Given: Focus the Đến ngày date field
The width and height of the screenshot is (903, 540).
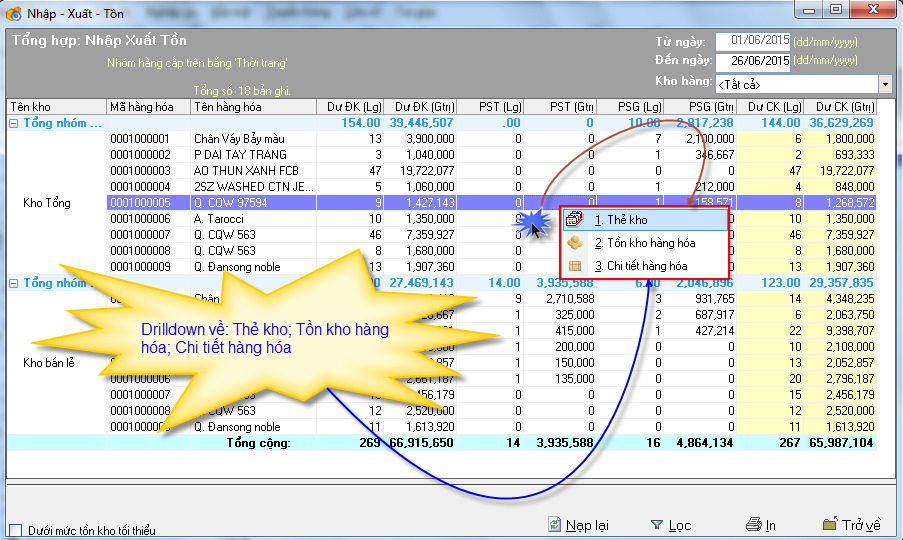Looking at the screenshot, I should point(752,61).
